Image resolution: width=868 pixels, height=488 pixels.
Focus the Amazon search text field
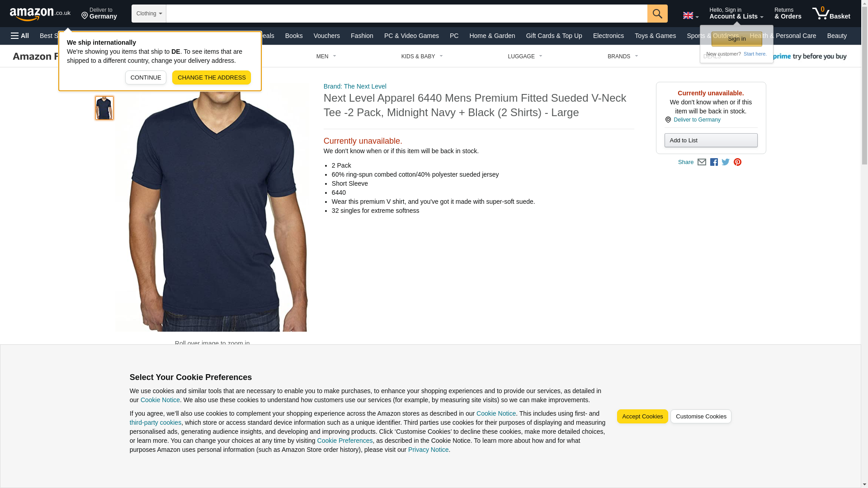[406, 14]
